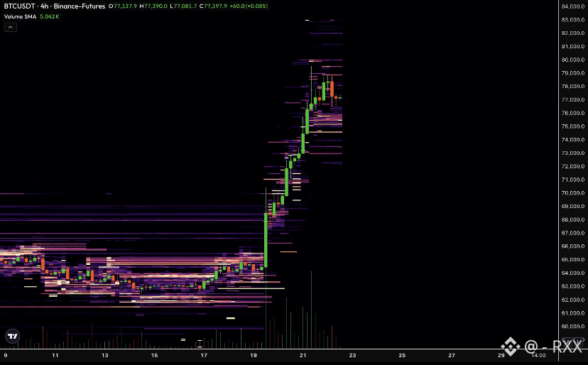Viewport: 588px width, 365px height.
Task: Click 76,000.0 on the price axis
Action: coord(572,113)
